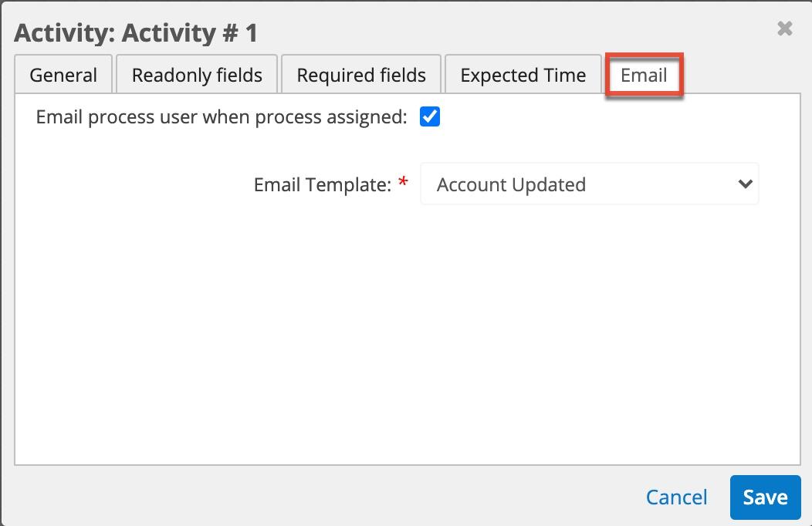The width and height of the screenshot is (812, 526).
Task: Click the chevron arrow of Email Template
Action: click(745, 184)
